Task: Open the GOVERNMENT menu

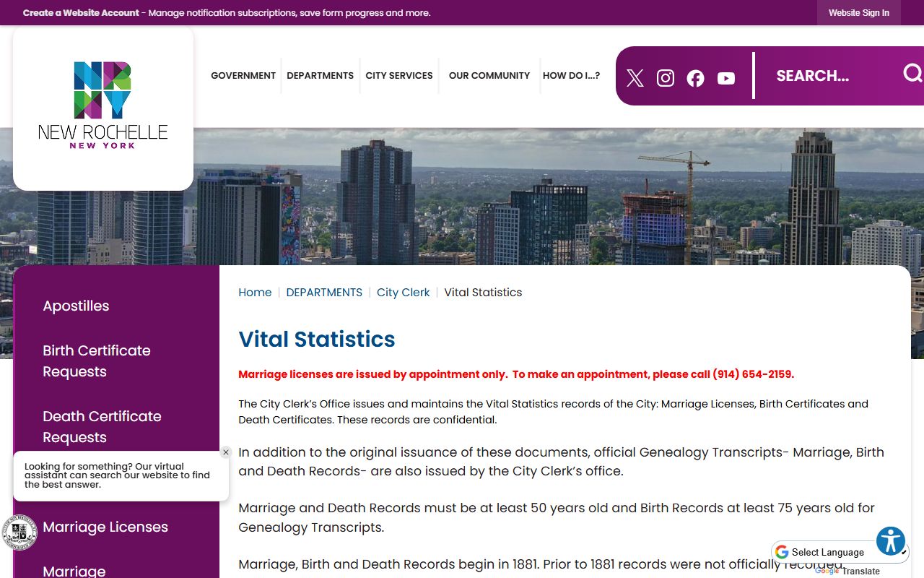Action: [243, 75]
